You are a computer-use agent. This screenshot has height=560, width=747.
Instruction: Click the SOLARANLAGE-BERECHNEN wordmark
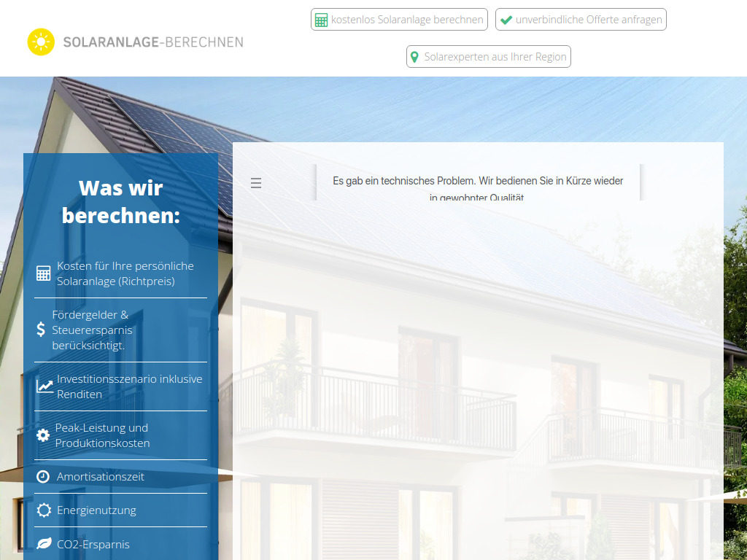[x=153, y=42]
